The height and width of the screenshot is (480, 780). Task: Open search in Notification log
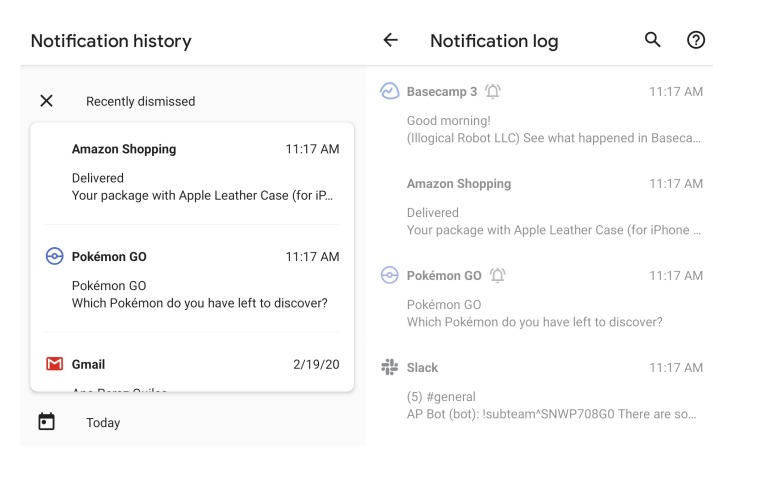(x=653, y=40)
